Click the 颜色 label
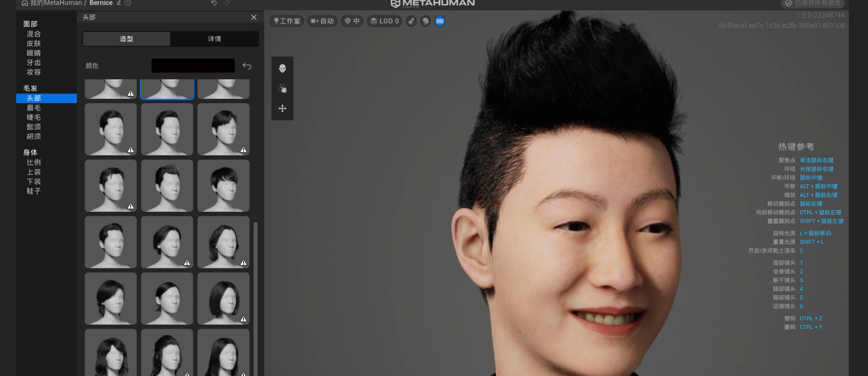868x376 pixels. pos(92,66)
